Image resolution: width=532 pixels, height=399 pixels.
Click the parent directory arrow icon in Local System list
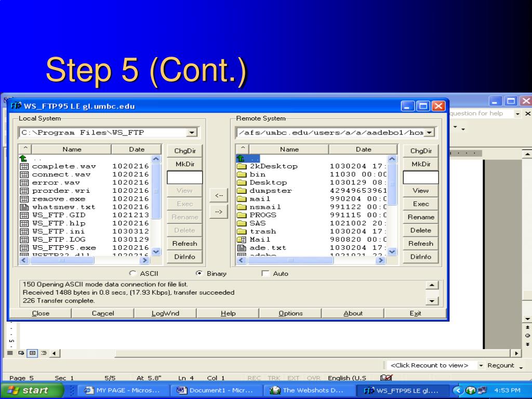23,158
